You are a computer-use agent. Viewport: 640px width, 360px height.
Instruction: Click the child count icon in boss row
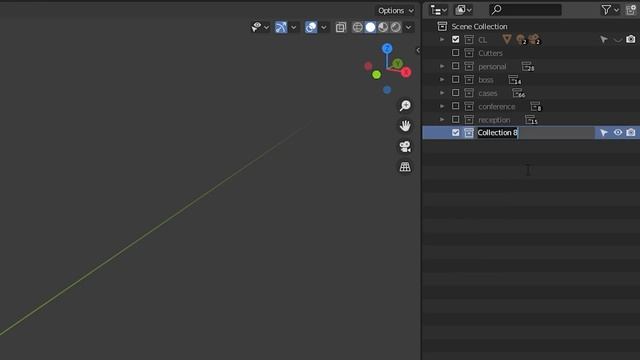coord(515,80)
